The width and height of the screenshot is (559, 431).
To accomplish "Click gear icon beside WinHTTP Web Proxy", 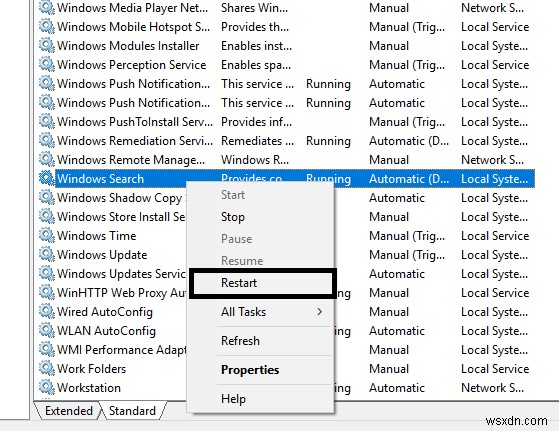I will [x=46, y=292].
